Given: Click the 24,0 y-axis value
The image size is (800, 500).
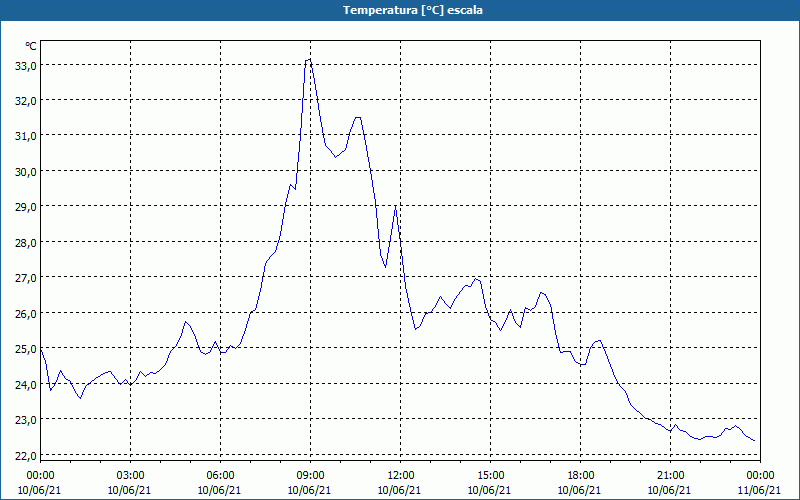Looking at the screenshot, I should [27, 385].
